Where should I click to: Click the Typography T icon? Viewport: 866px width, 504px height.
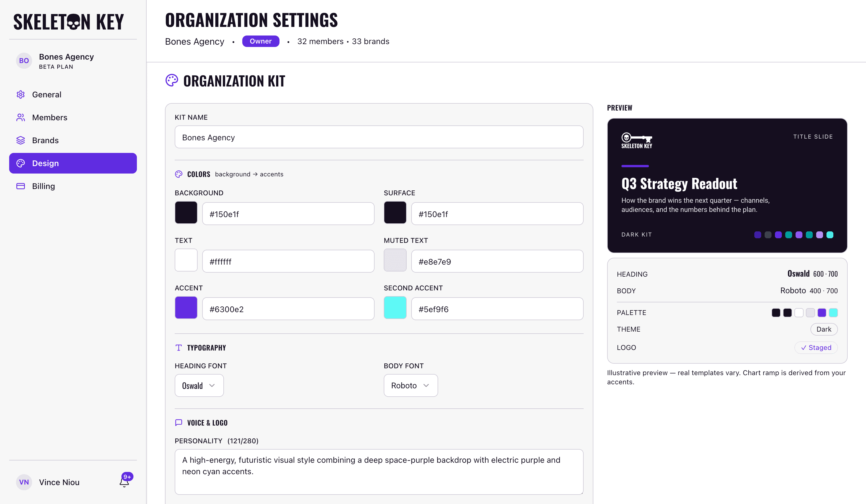click(179, 348)
